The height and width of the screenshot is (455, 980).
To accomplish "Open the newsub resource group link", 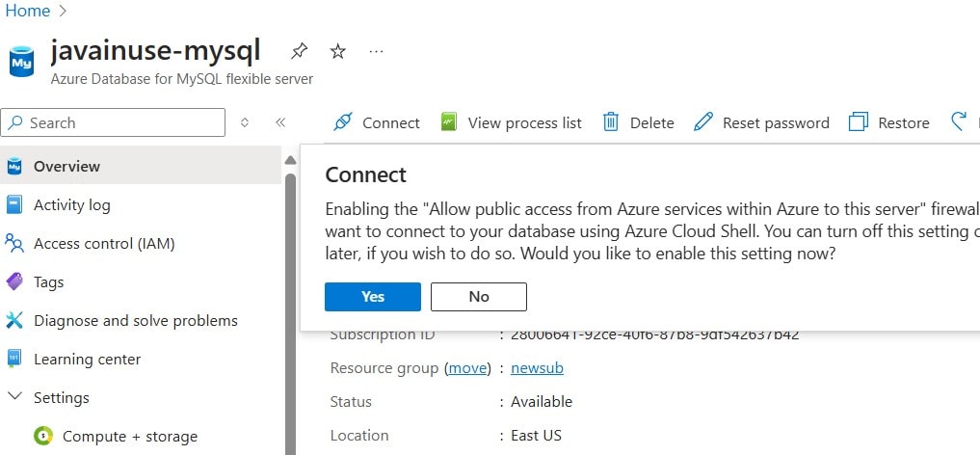I will pyautogui.click(x=537, y=368).
